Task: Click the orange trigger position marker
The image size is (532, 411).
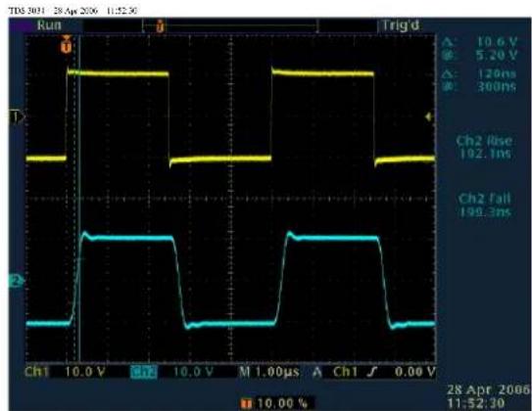Action: 67,44
